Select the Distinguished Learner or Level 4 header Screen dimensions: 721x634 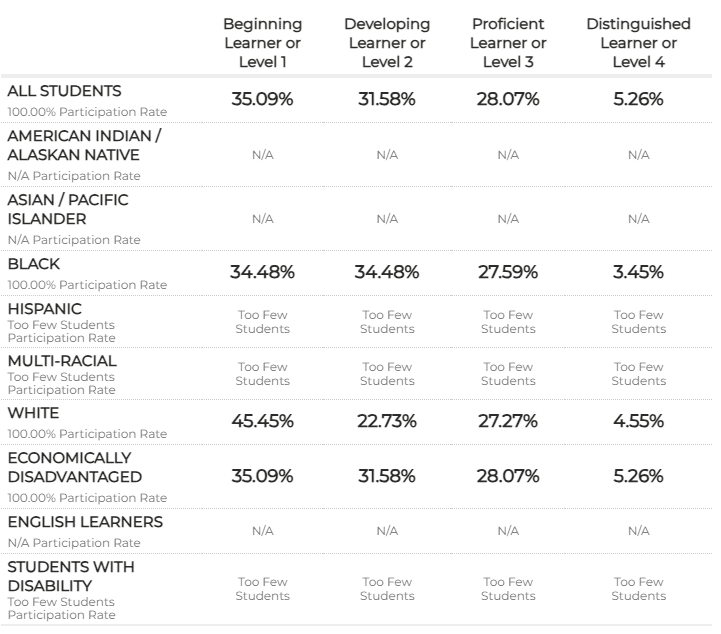pyautogui.click(x=638, y=43)
